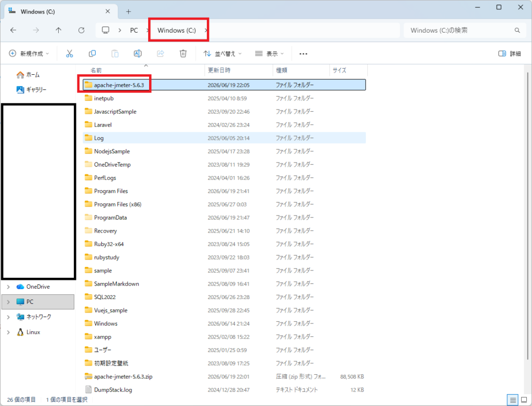Select the JavascriptSample folder name
The image size is (532, 406).
pyautogui.click(x=115, y=112)
